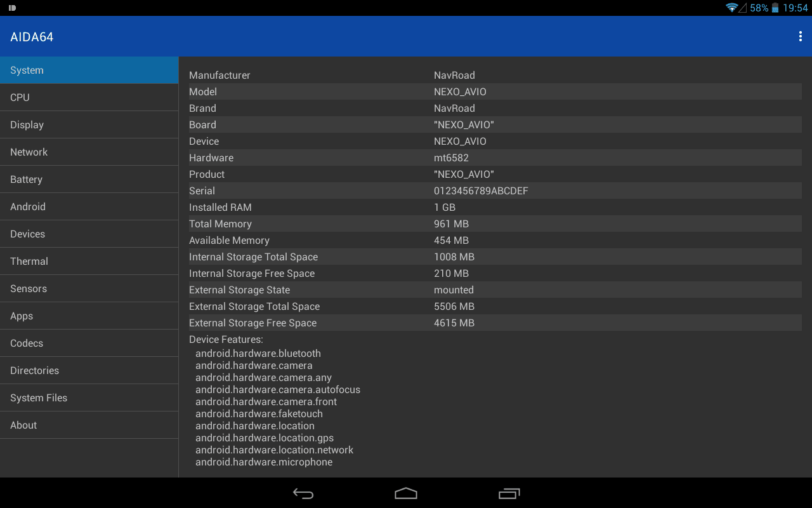
Task: Switch to the Display section
Action: 89,124
